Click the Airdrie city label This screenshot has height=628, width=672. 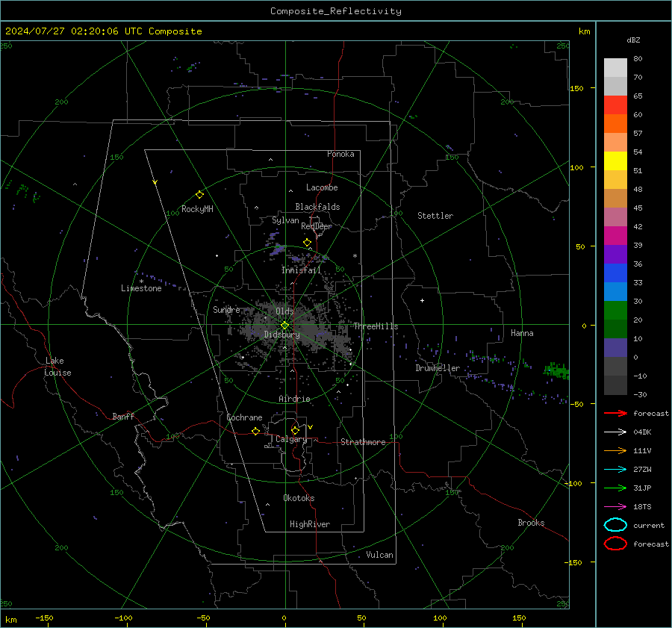pyautogui.click(x=294, y=399)
